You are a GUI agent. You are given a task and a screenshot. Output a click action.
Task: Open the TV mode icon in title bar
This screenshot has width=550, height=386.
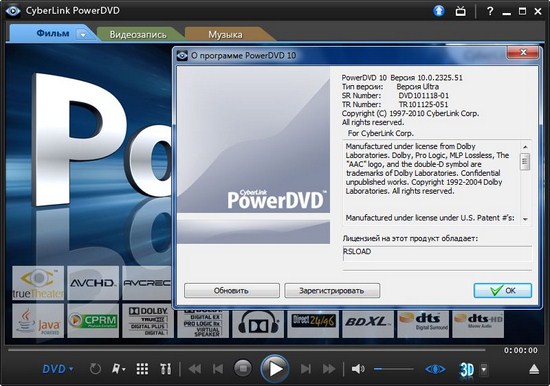tap(461, 11)
